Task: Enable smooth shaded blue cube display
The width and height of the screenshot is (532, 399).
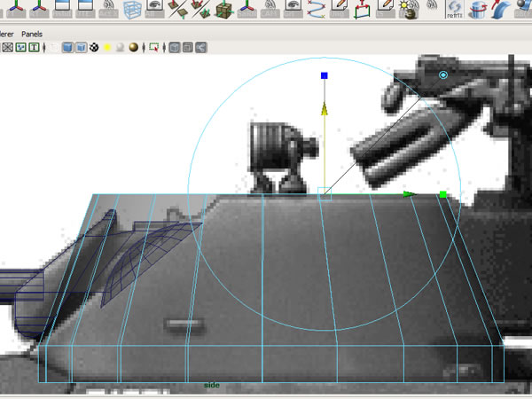Action: click(68, 47)
